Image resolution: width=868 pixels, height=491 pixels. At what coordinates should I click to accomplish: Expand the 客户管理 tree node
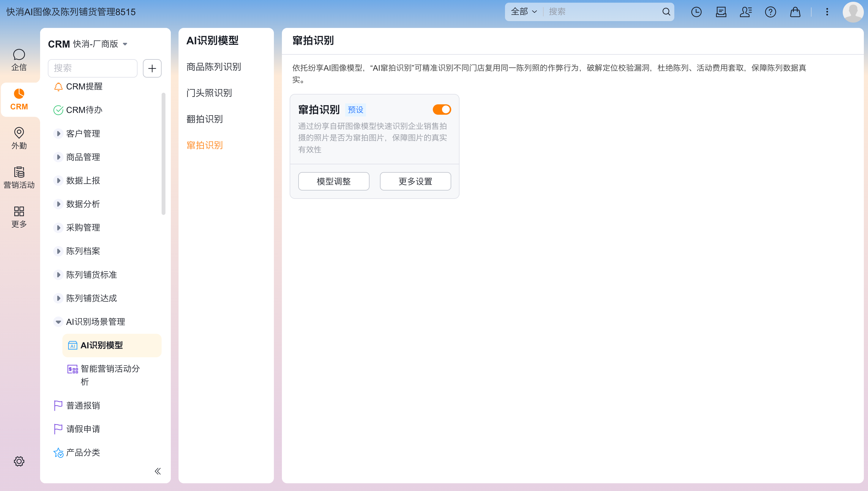pos(58,134)
